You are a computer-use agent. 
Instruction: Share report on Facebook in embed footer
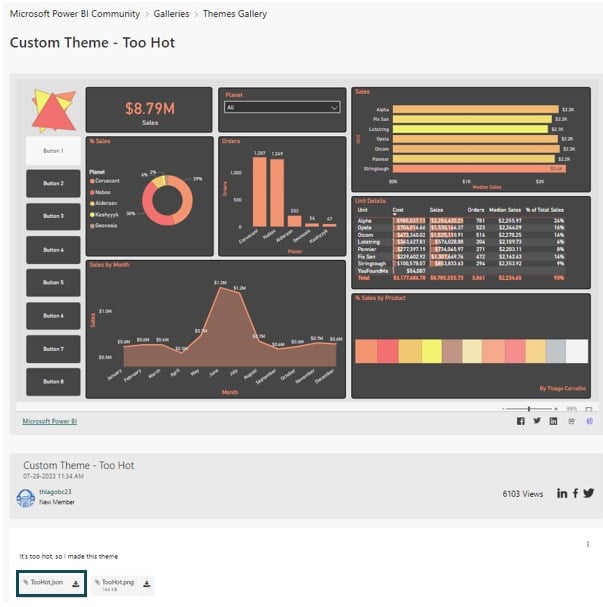[x=521, y=421]
